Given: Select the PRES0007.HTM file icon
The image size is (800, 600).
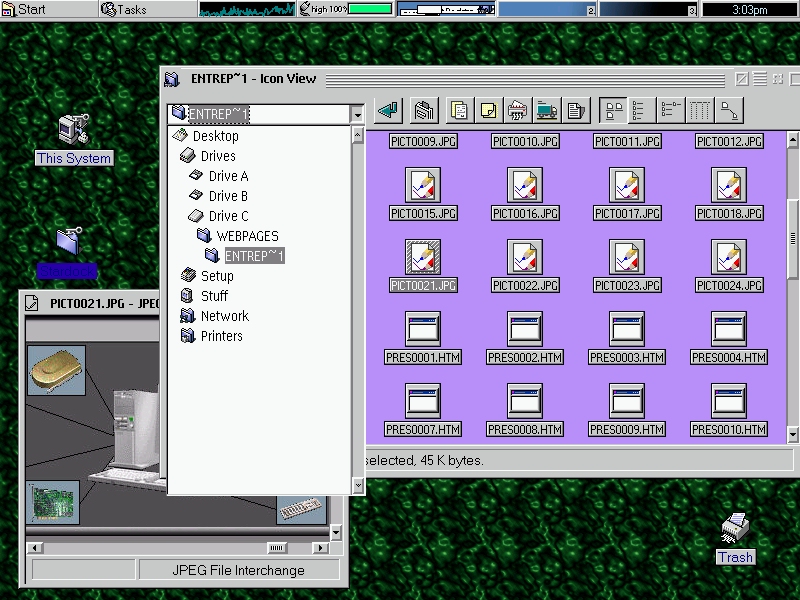Looking at the screenshot, I should 423,401.
